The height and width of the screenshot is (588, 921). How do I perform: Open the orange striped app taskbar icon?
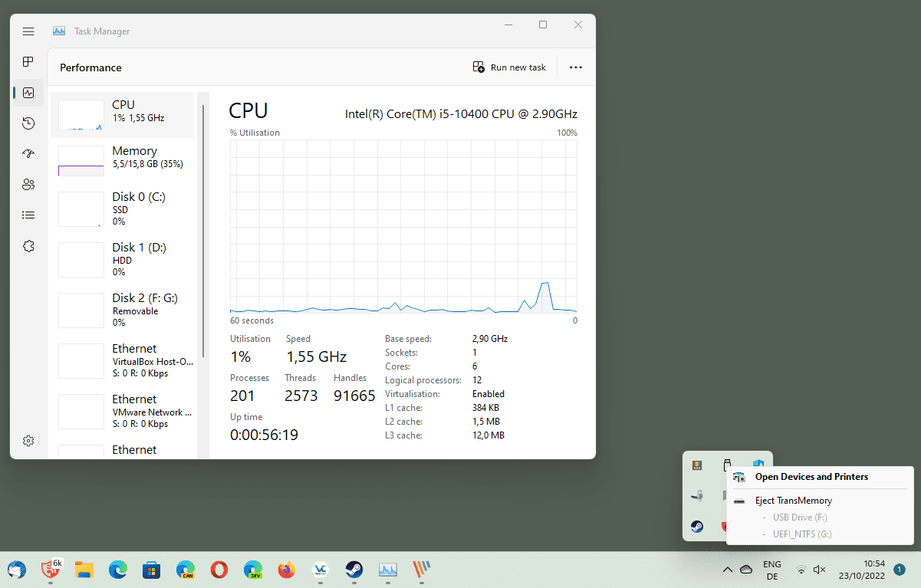[x=422, y=570]
